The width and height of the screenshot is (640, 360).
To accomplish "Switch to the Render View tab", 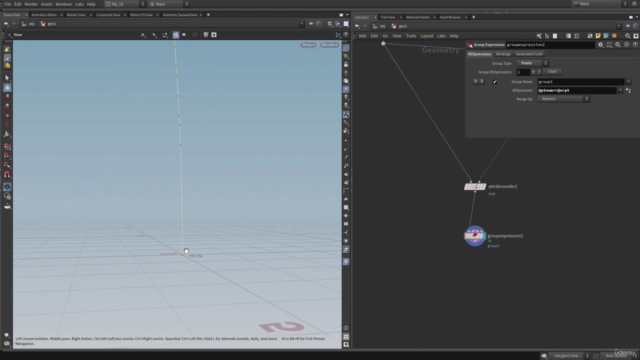I will [76, 15].
